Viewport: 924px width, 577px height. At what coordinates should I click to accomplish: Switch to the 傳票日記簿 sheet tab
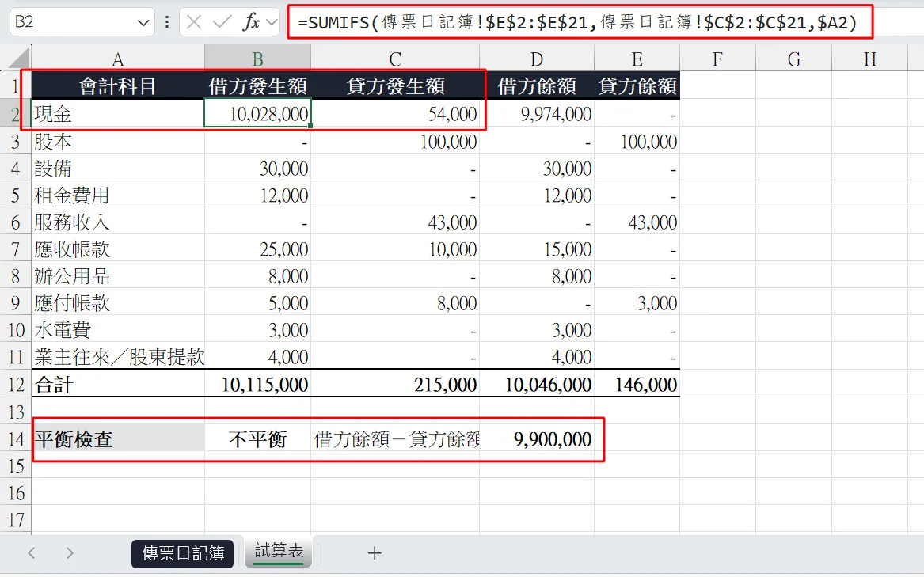[183, 553]
